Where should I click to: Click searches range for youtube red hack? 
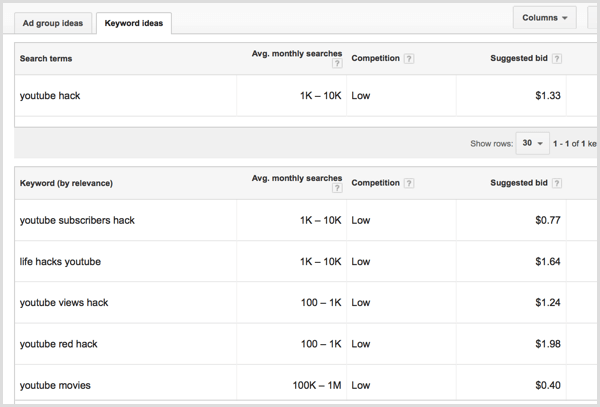point(321,344)
